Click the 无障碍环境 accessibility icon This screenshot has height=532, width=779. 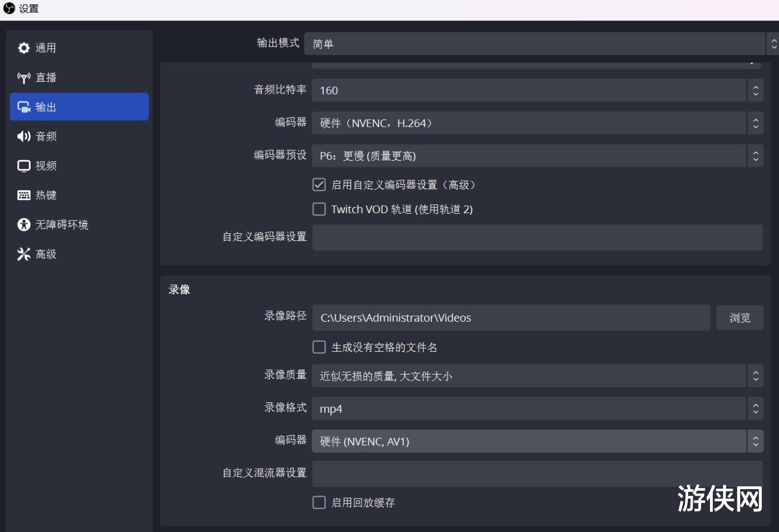(23, 224)
